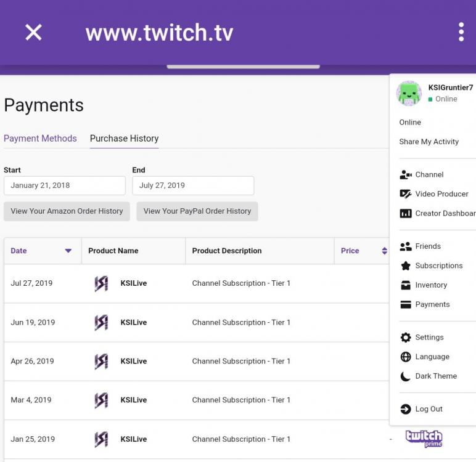
Task: Open Video Producer
Action: click(441, 194)
